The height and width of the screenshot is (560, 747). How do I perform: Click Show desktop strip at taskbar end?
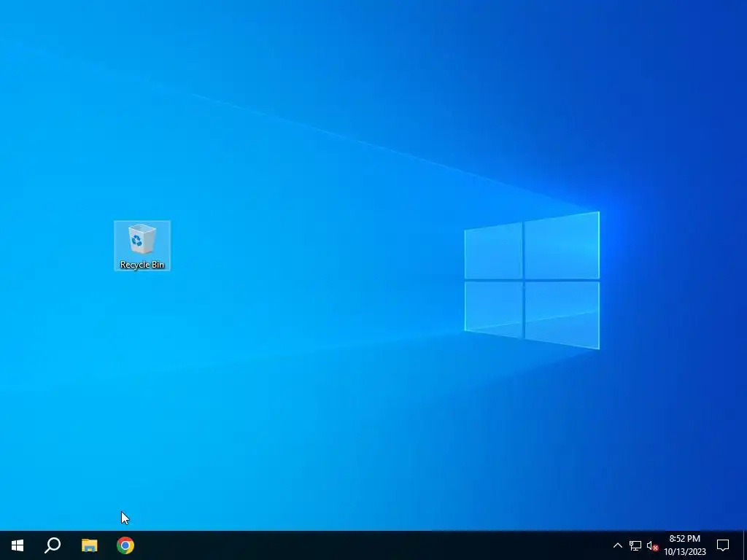click(x=745, y=545)
